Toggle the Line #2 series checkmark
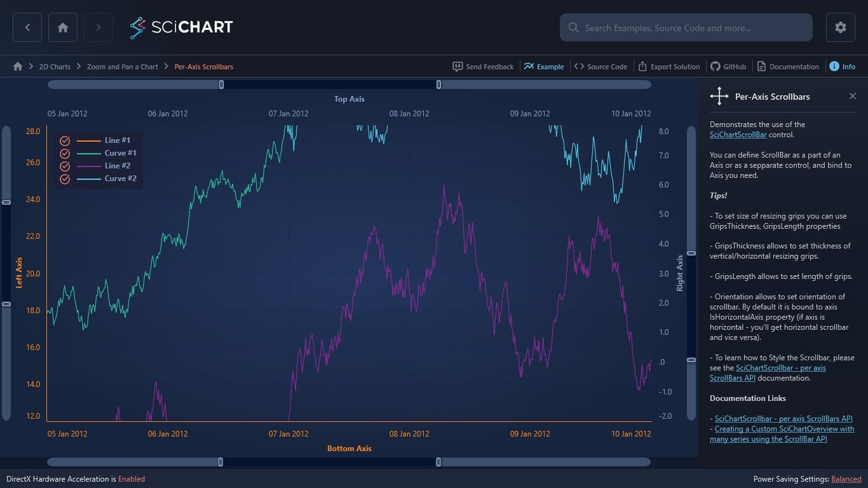868x488 pixels. [x=64, y=166]
